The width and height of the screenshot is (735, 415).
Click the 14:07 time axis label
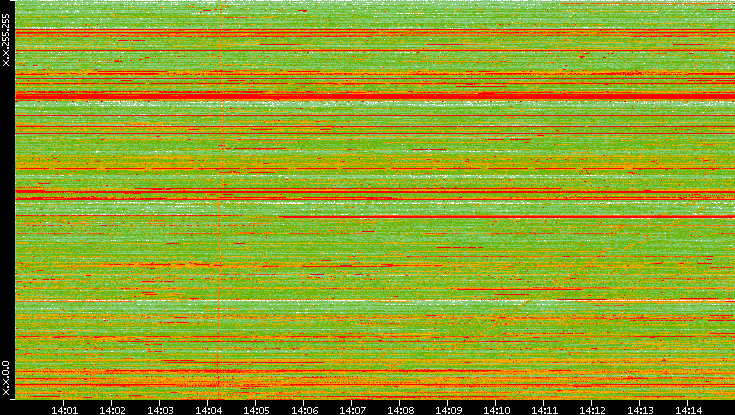pyautogui.click(x=352, y=410)
